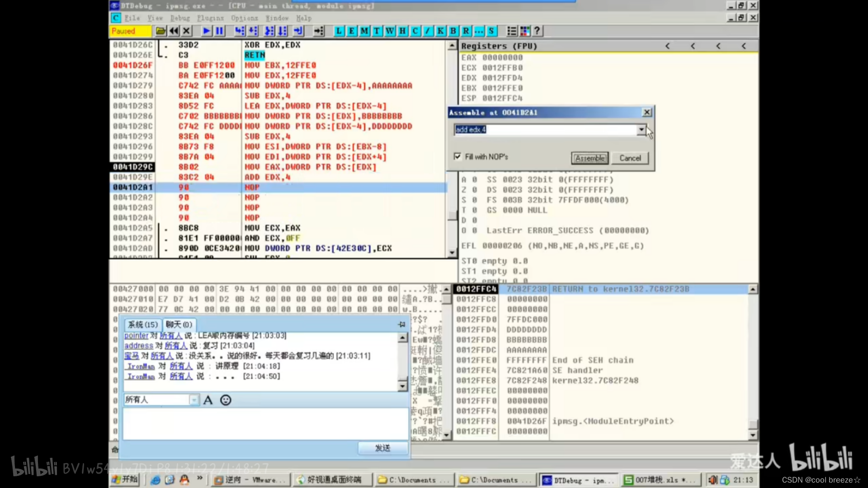This screenshot has height=488, width=868.
Task: Open the Plugins menu
Action: (210, 18)
